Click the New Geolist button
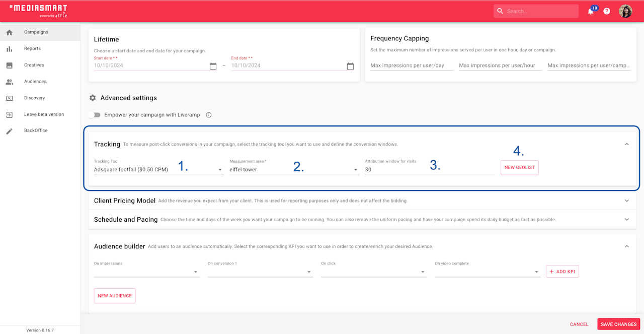 (x=519, y=167)
